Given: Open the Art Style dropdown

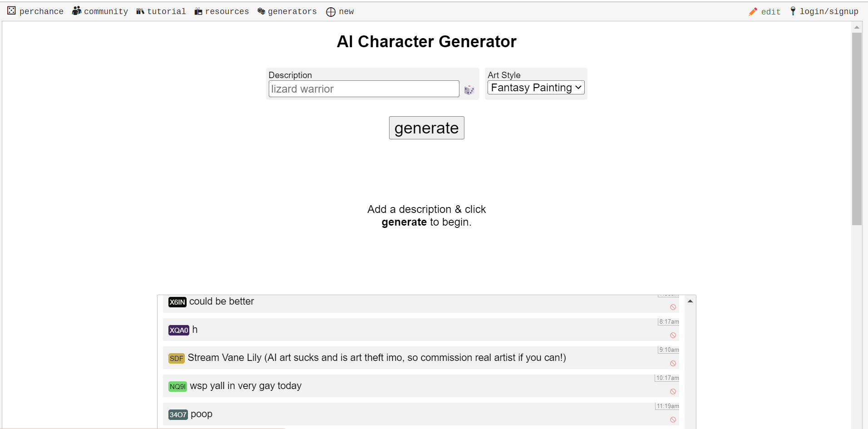Looking at the screenshot, I should coord(535,87).
